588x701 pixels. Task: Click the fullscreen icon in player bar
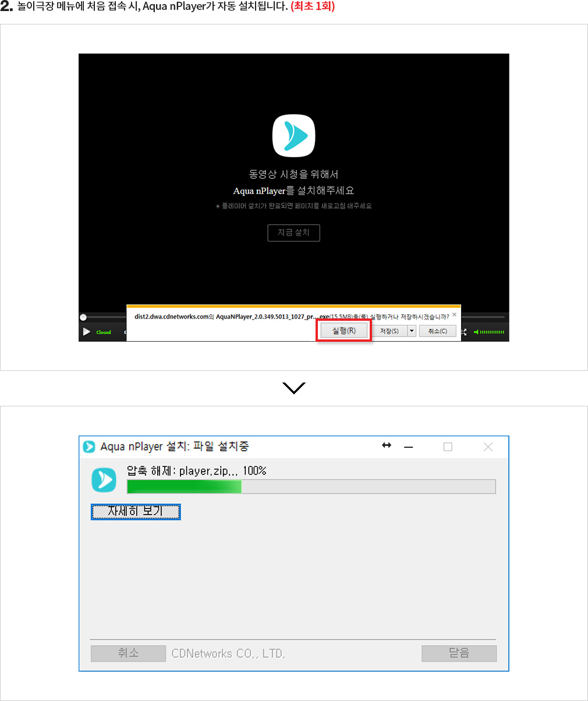point(464,332)
